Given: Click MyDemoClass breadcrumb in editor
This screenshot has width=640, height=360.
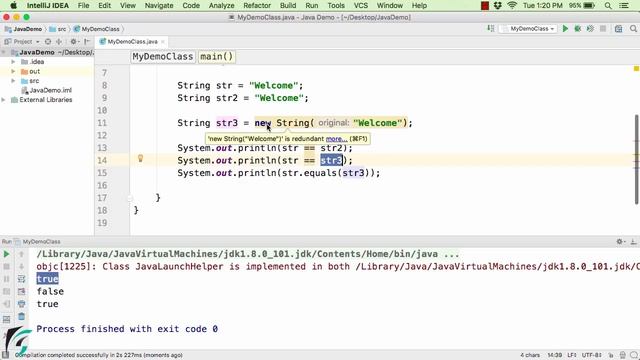Looking at the screenshot, I should click(x=162, y=56).
